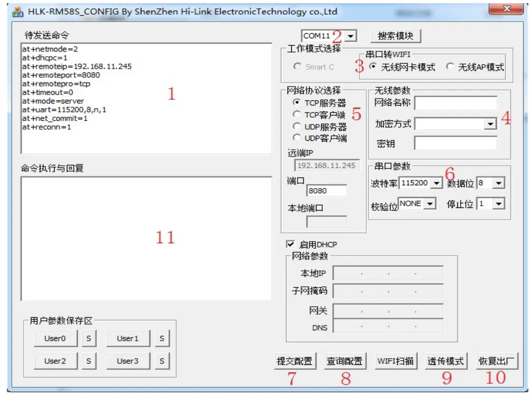Open the 数据位 data bits dropdown
The width and height of the screenshot is (532, 397).
[x=499, y=183]
